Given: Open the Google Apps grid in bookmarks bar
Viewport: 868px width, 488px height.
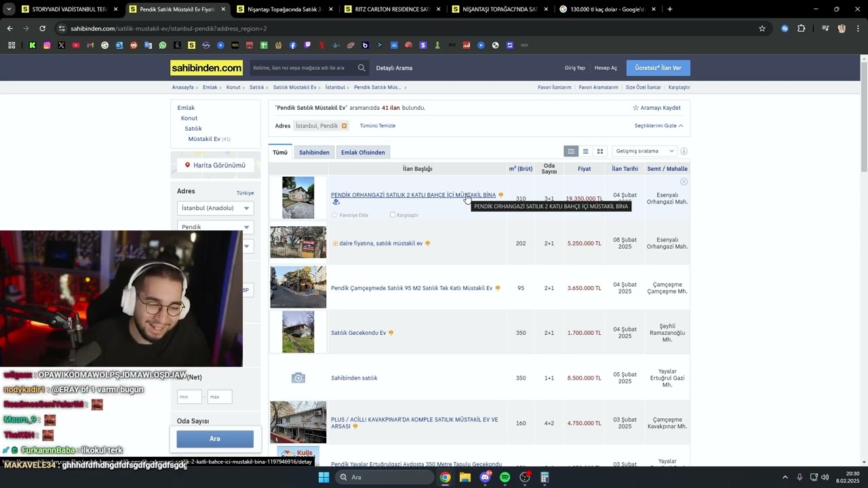Looking at the screenshot, I should 12,45.
